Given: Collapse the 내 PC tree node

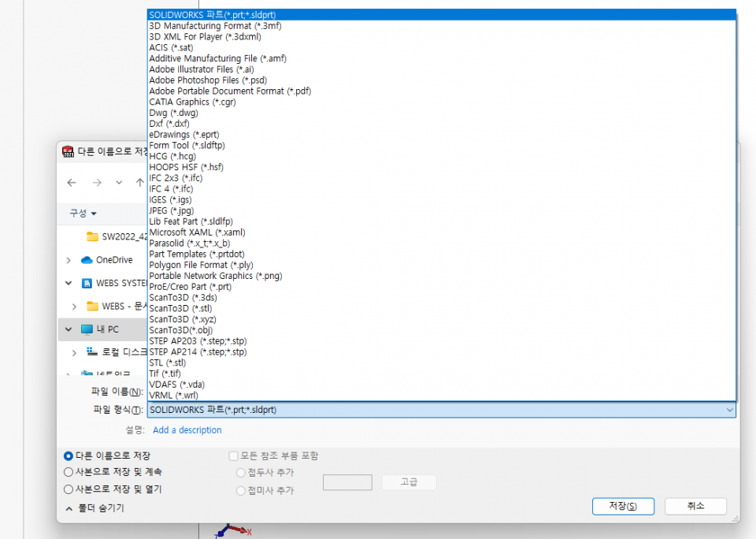Looking at the screenshot, I should 69,329.
